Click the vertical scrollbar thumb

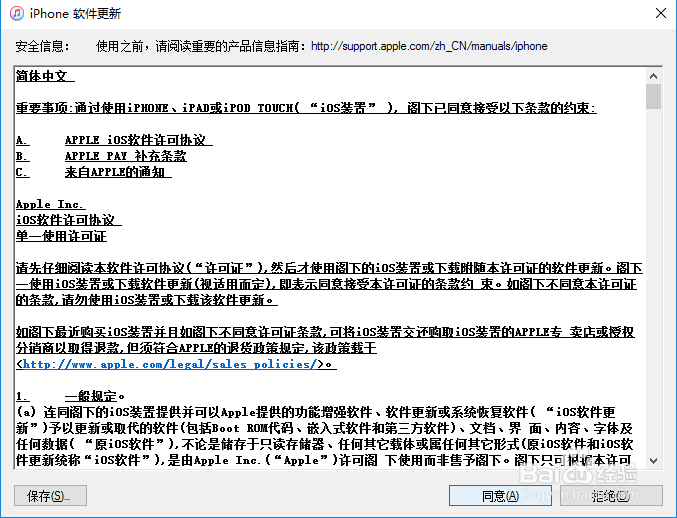pos(654,96)
